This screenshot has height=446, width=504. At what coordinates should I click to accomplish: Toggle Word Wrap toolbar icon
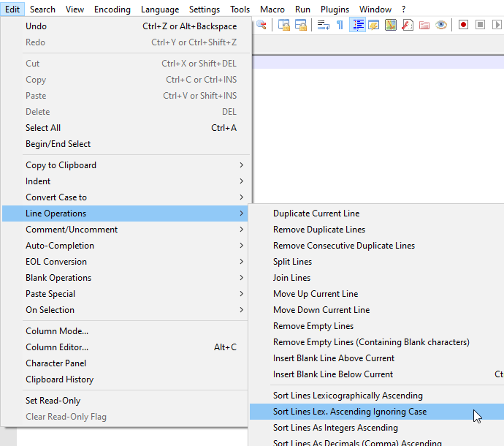point(324,25)
